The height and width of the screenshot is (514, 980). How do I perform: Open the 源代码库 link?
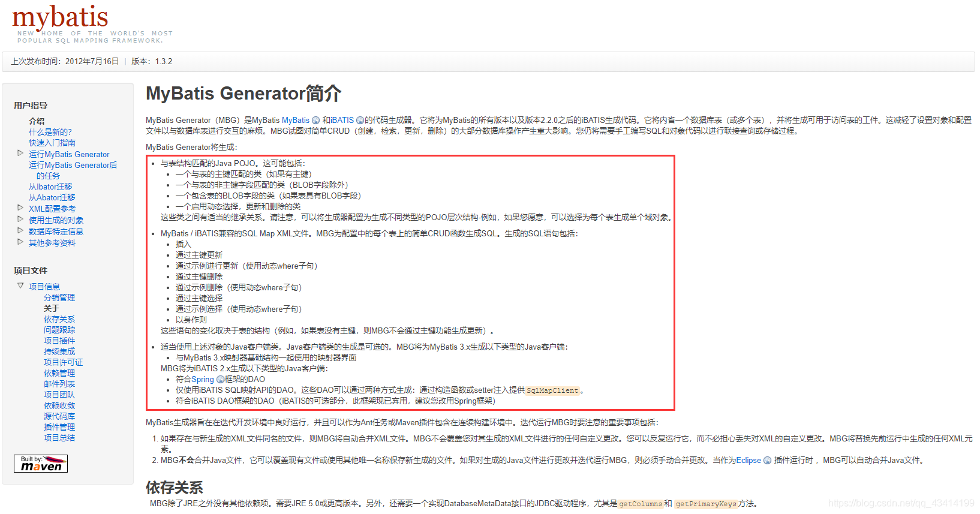[59, 416]
